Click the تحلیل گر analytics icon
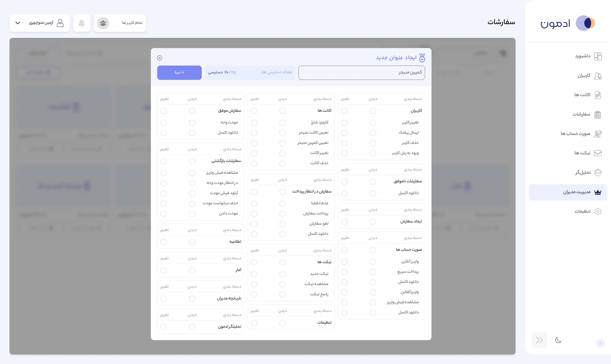The width and height of the screenshot is (611, 364). click(598, 172)
